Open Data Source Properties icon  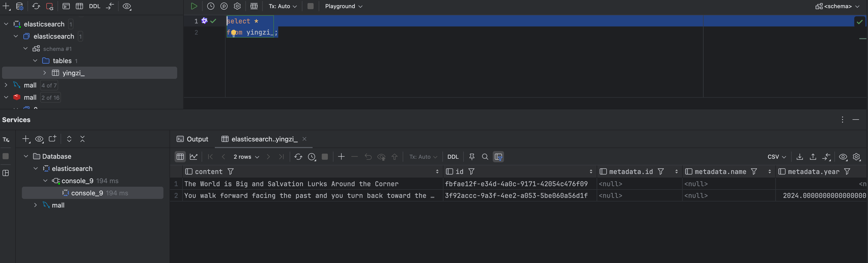pos(20,6)
